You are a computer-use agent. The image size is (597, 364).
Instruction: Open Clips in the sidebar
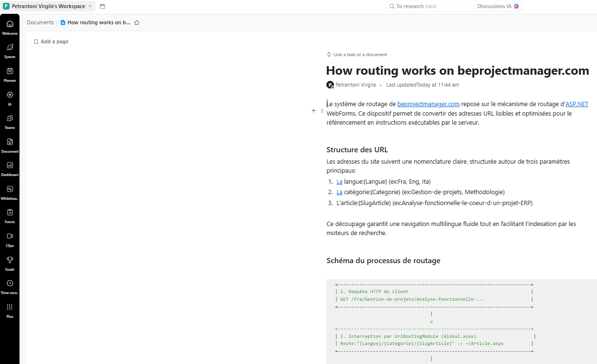(x=10, y=236)
